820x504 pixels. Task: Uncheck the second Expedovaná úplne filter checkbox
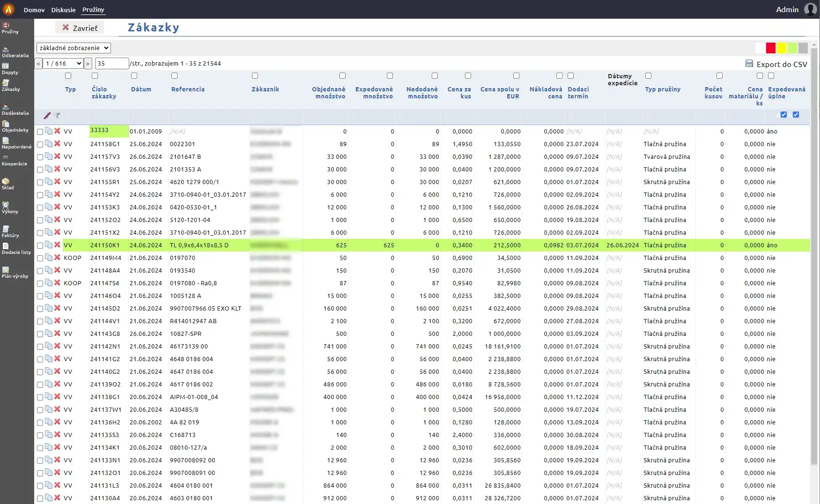tap(796, 114)
